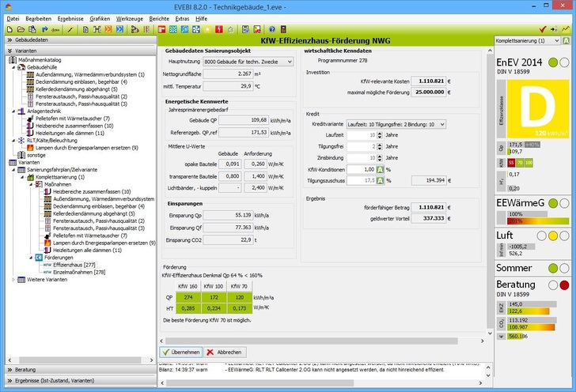The width and height of the screenshot is (576, 392).
Task: Toggle the red Beratung indicator circle
Action: [x=564, y=284]
